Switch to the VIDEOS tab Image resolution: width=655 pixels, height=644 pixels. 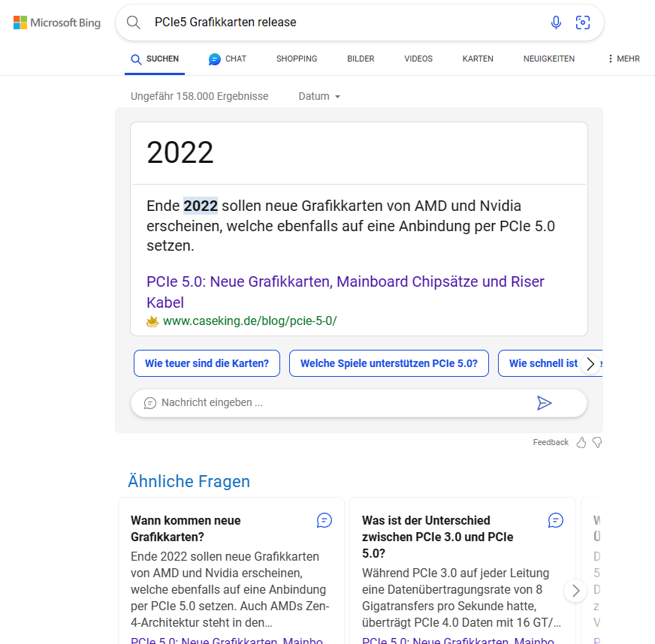pos(418,59)
